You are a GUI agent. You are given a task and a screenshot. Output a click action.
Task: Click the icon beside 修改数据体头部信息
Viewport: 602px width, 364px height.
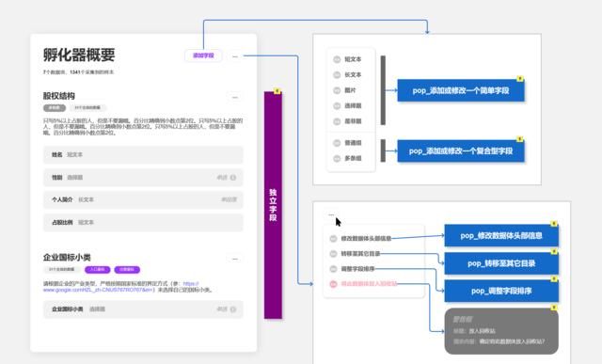[x=333, y=239]
